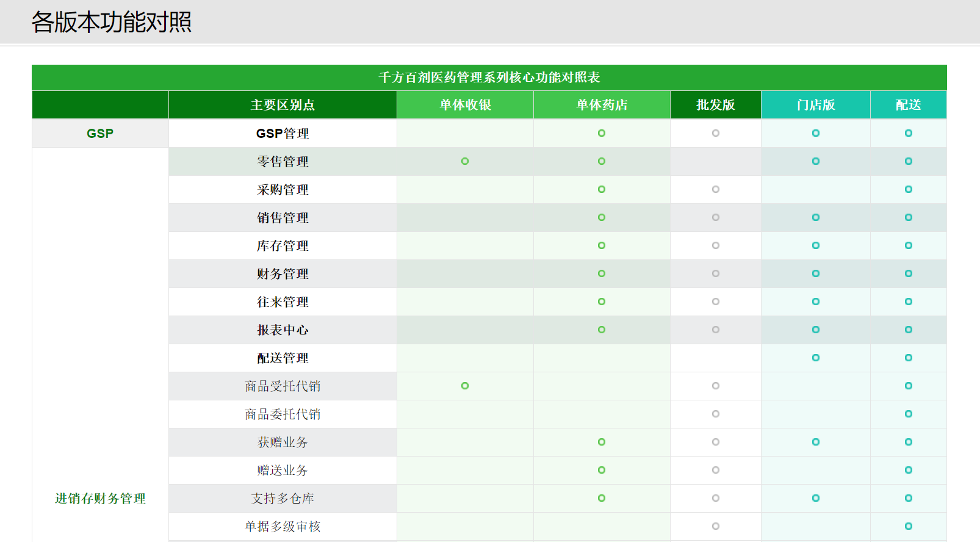Click the 配送 circle in GSP管理 row
The width and height of the screenshot is (980, 542).
[909, 133]
